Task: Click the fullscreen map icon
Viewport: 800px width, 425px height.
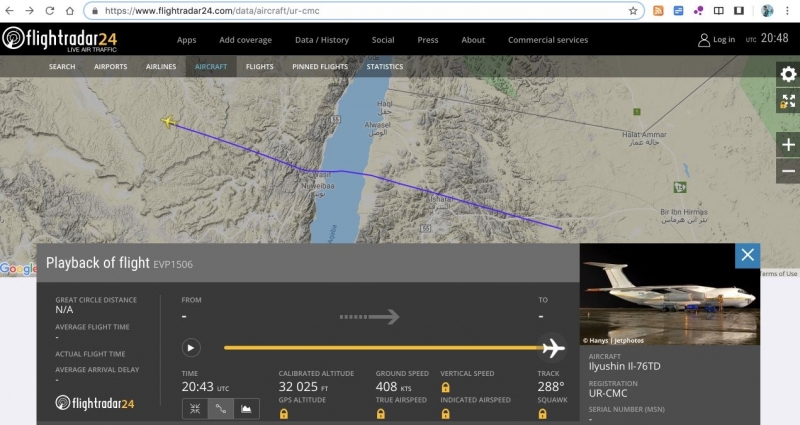Action: pos(788,101)
